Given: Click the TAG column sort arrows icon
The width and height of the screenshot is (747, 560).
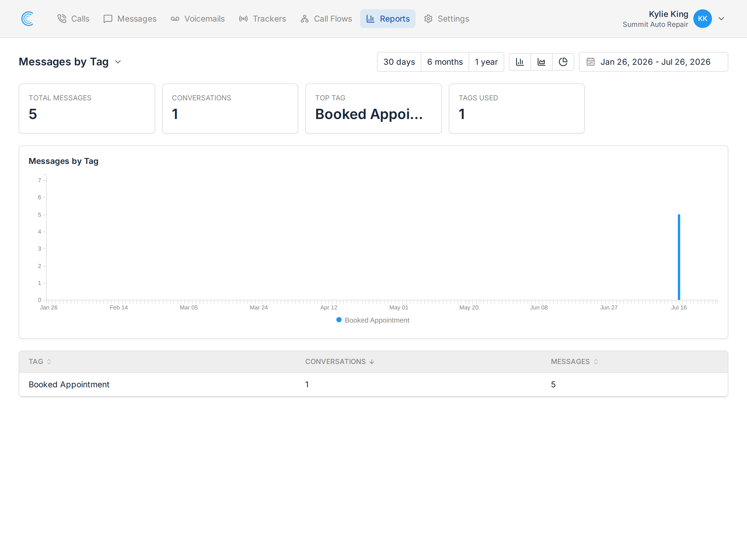Looking at the screenshot, I should pyautogui.click(x=49, y=361).
